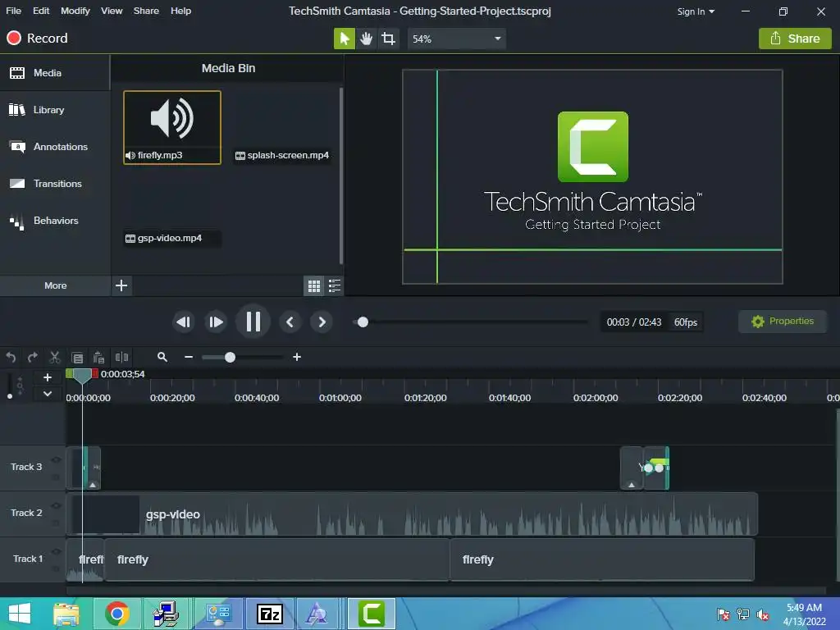The width and height of the screenshot is (840, 630).
Task: Open the Share menu
Action: [146, 11]
